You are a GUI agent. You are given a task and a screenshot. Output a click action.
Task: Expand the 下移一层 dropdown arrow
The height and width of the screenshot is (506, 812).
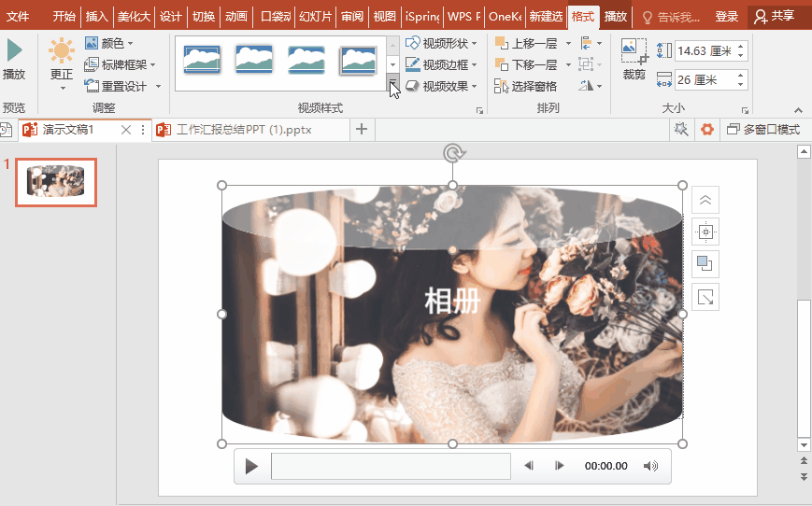click(x=568, y=64)
